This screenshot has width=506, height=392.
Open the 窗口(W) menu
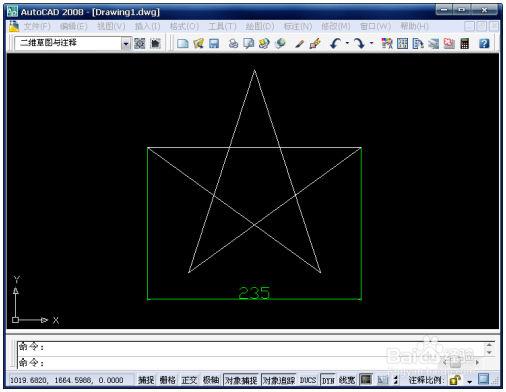point(375,26)
